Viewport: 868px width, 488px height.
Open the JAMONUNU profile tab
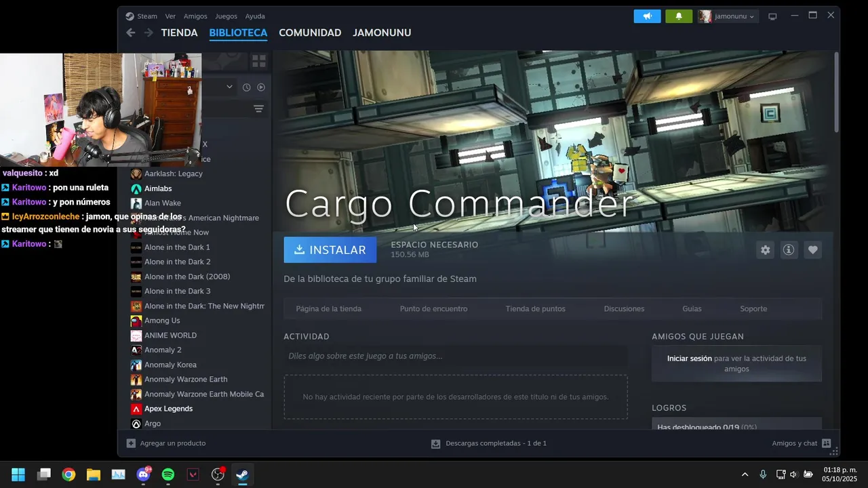382,33
